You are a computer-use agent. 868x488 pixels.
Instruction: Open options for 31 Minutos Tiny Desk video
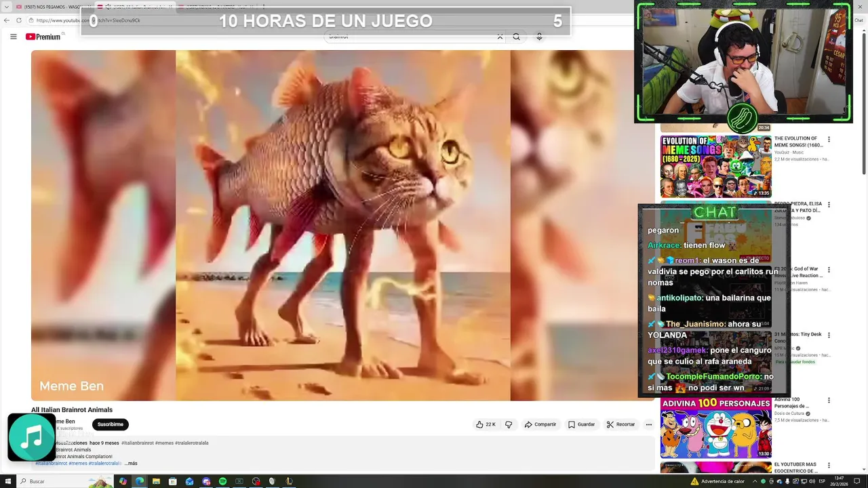pyautogui.click(x=829, y=335)
